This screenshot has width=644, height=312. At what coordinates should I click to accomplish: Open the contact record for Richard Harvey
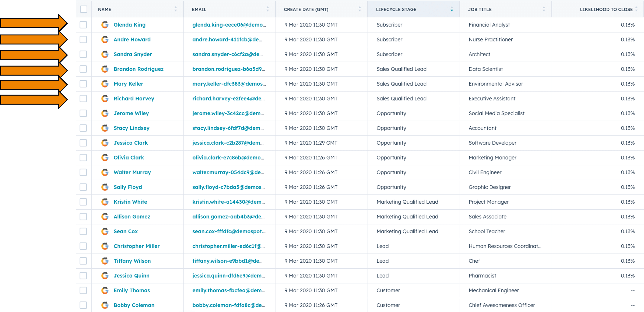[x=134, y=98]
